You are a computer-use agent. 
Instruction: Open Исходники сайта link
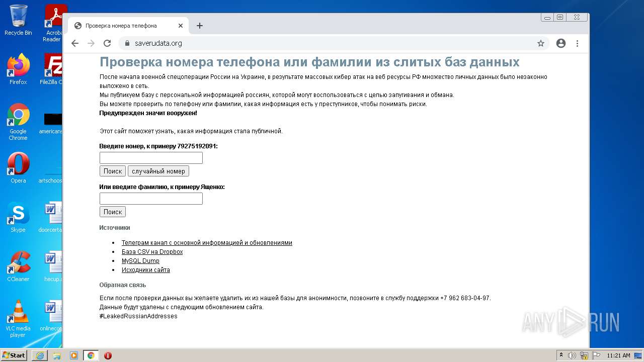(146, 270)
